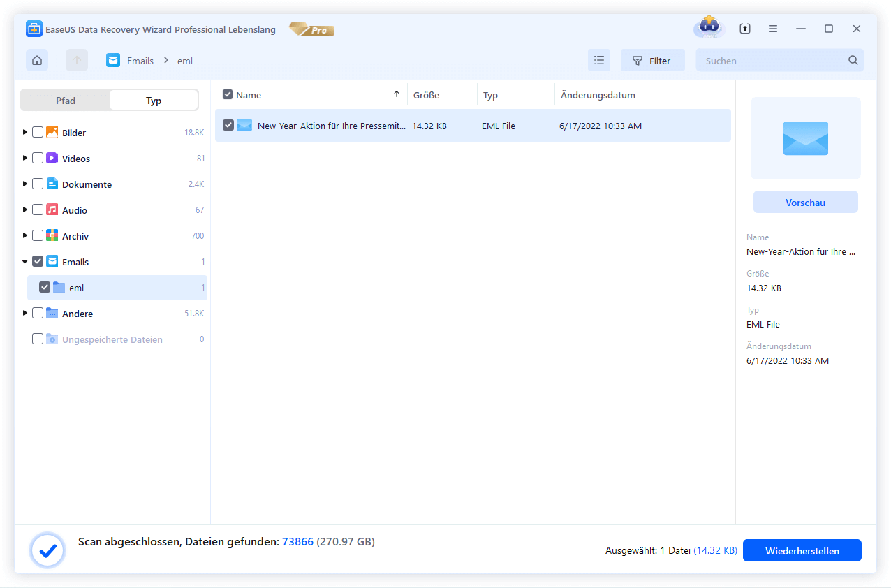The height and width of the screenshot is (588, 891).
Task: Expand the Audio tree node
Action: (x=25, y=210)
